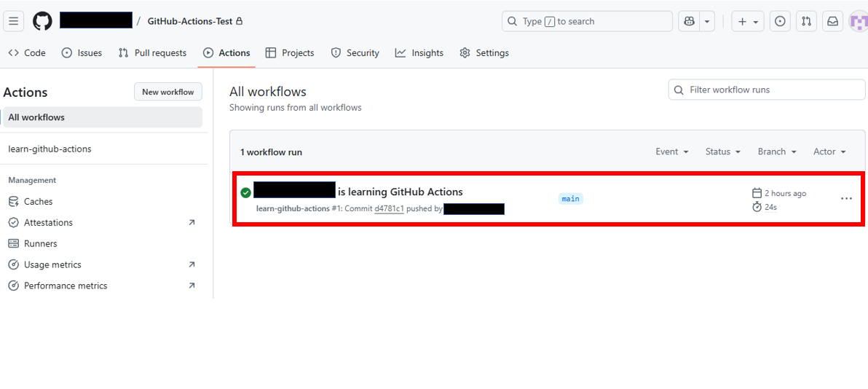Open the Event filter dropdown

point(672,152)
